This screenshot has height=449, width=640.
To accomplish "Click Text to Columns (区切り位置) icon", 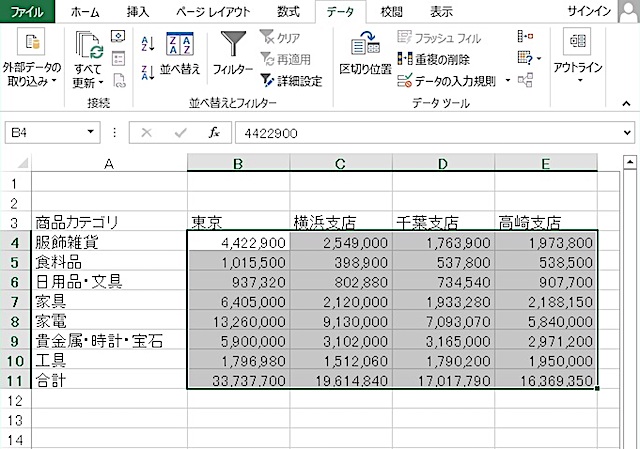I will pos(365,44).
